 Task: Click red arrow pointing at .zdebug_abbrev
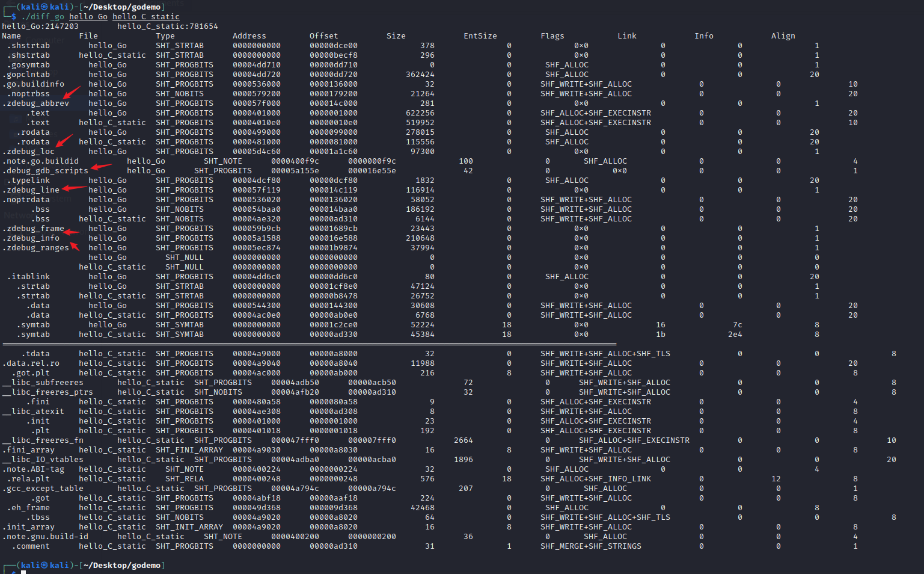point(72,93)
